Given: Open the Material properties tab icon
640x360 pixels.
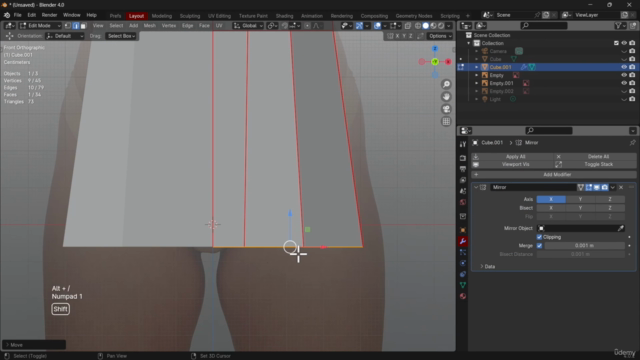Looking at the screenshot, I should 462,296.
